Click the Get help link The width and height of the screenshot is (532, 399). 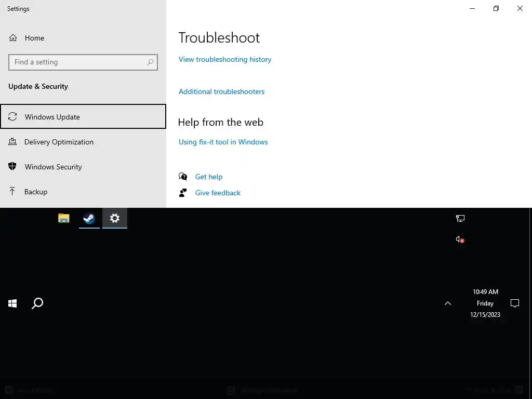(x=209, y=177)
